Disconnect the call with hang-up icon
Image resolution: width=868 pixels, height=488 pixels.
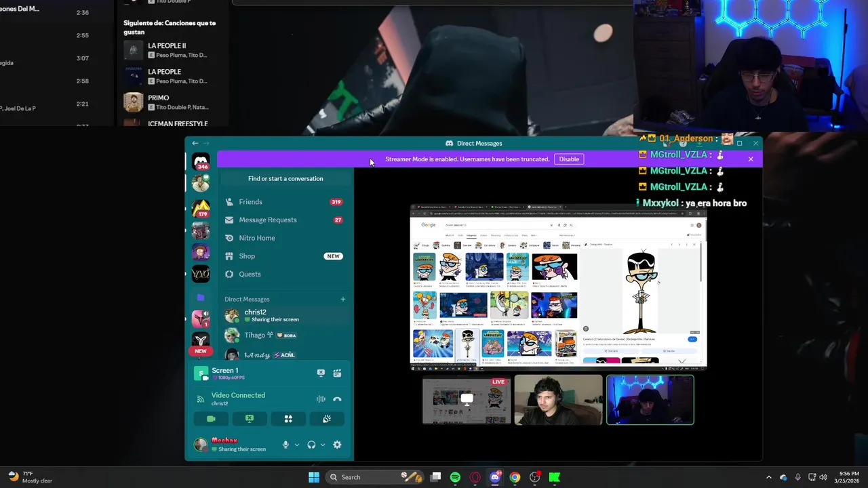point(337,399)
